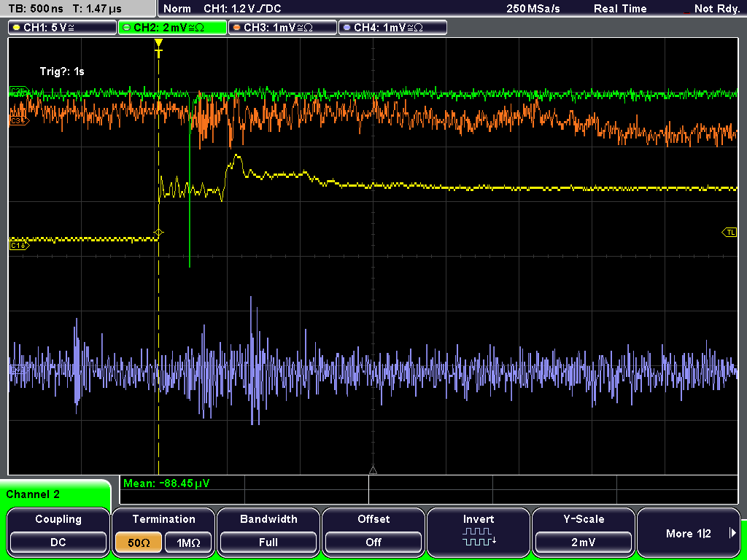Click the Real Time acquisition label
This screenshot has height=560, width=747.
620,9
